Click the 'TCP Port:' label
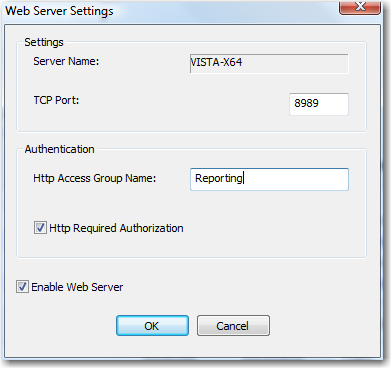This screenshot has width=391, height=368. 56,100
